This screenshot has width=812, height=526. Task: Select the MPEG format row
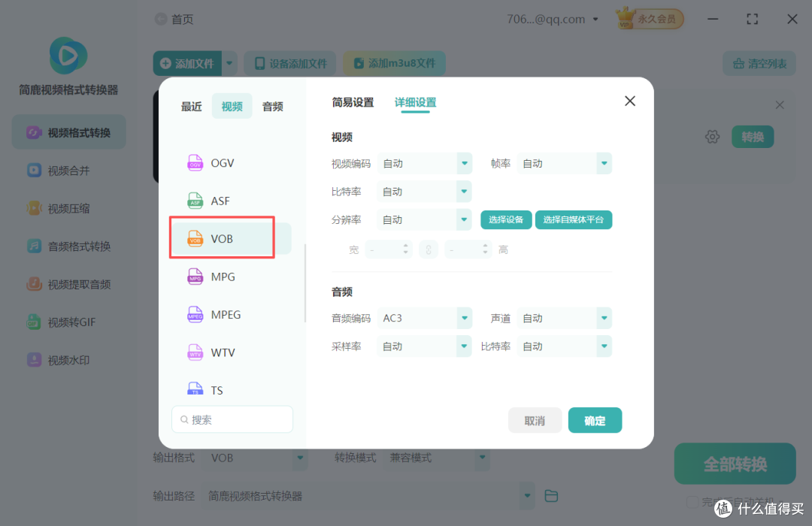click(x=232, y=315)
